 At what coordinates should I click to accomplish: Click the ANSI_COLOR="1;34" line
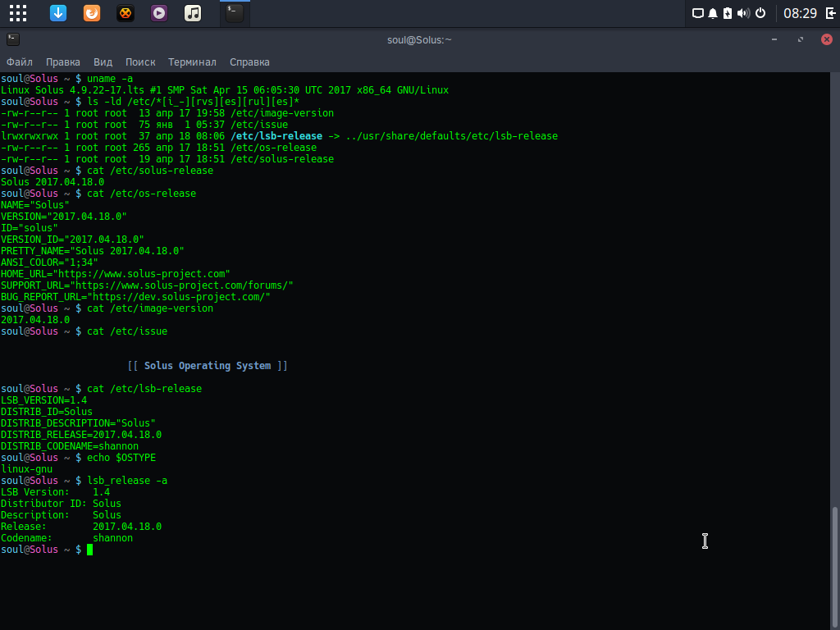point(49,262)
